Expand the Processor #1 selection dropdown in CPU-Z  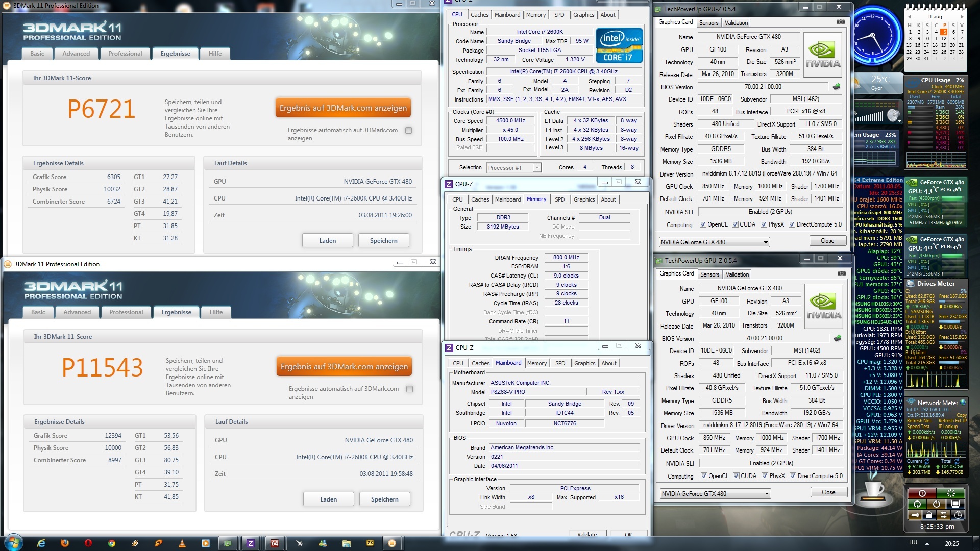(x=537, y=168)
